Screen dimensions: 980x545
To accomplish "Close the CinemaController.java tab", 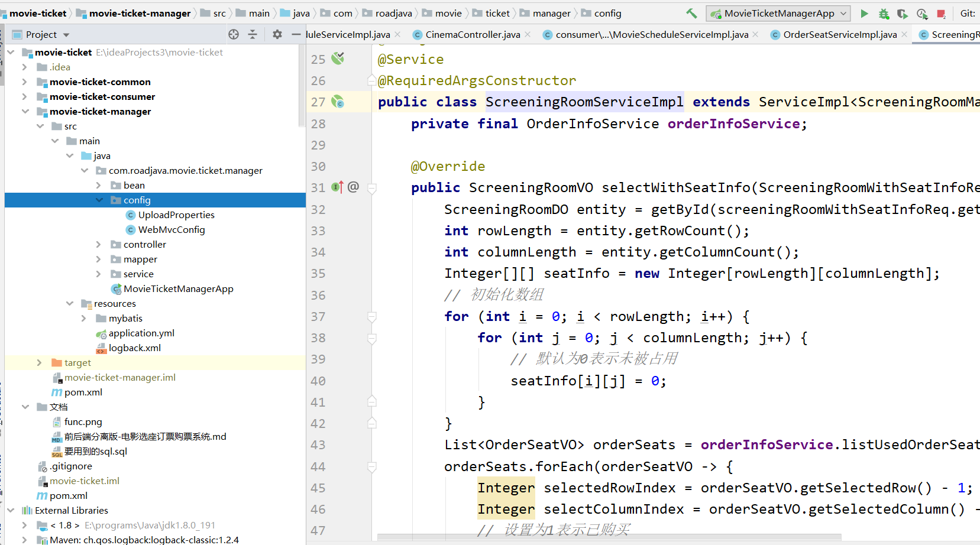I will click(x=528, y=34).
